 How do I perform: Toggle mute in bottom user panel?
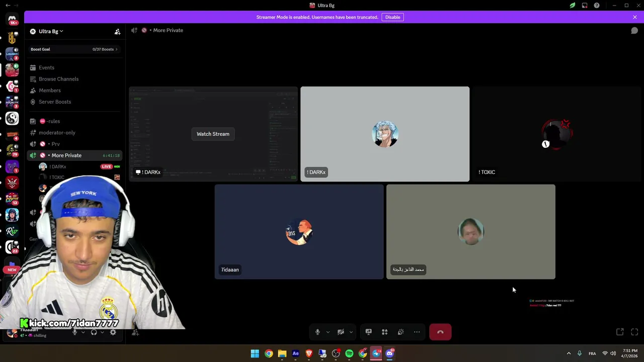click(x=75, y=332)
